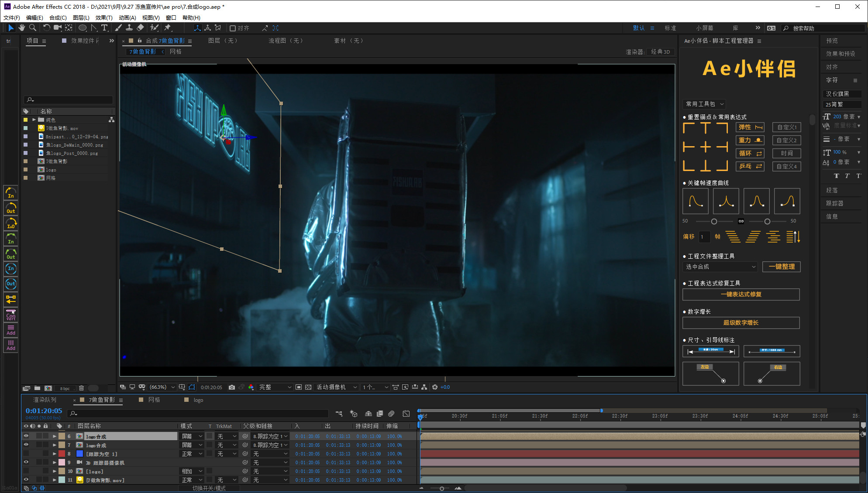Enable motion blur for timeline layers

click(391, 414)
